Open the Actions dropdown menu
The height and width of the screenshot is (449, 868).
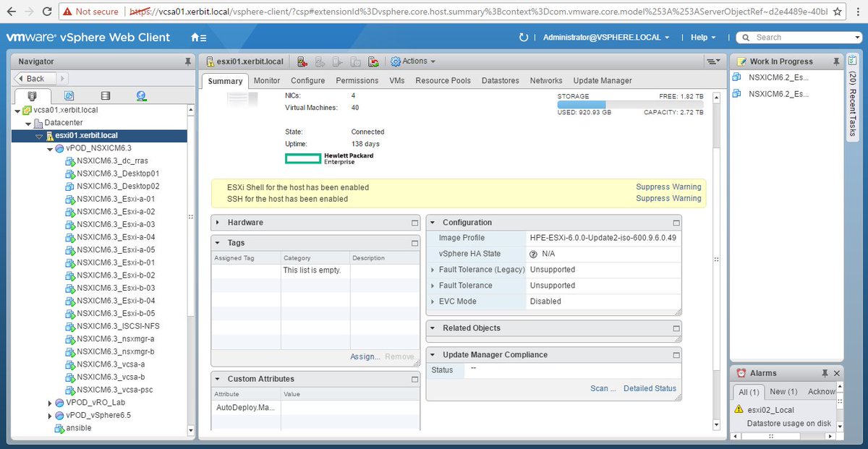click(414, 61)
